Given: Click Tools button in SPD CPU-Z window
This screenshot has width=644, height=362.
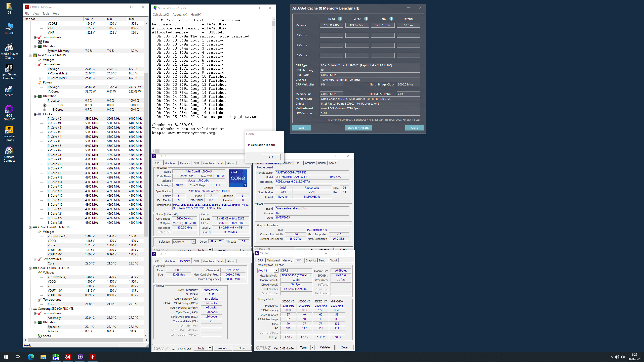Looking at the screenshot, I should 303,347.
